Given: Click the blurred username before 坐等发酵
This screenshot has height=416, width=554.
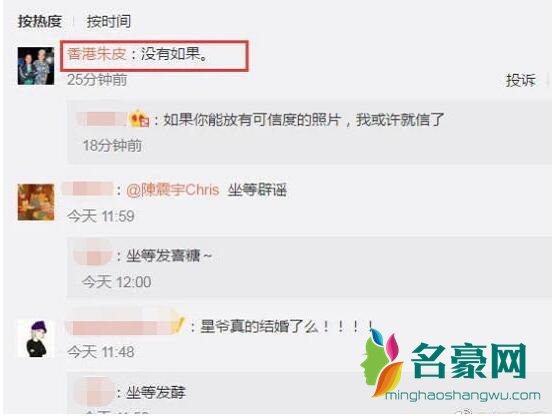Looking at the screenshot, I should (x=93, y=392).
